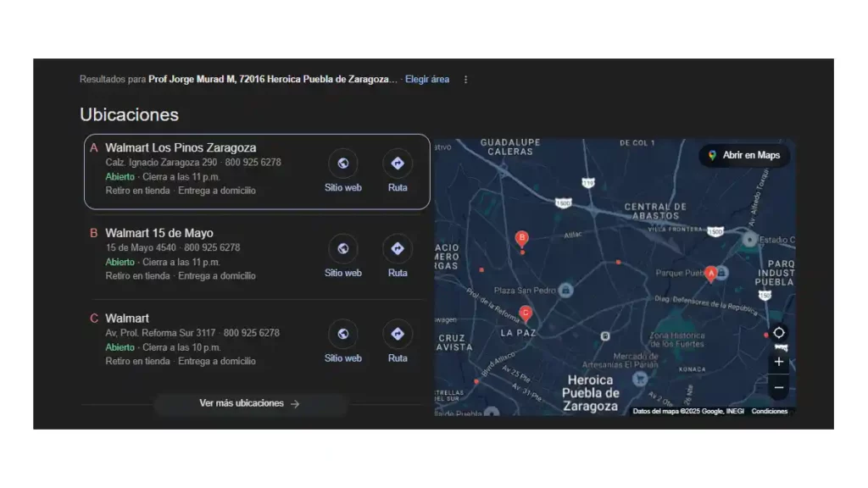The height and width of the screenshot is (488, 868).
Task: Open map Condiciones link
Action: [769, 411]
